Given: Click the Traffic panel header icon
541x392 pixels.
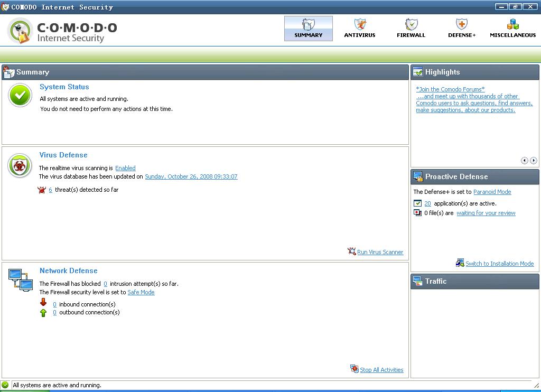Looking at the screenshot, I should (417, 281).
